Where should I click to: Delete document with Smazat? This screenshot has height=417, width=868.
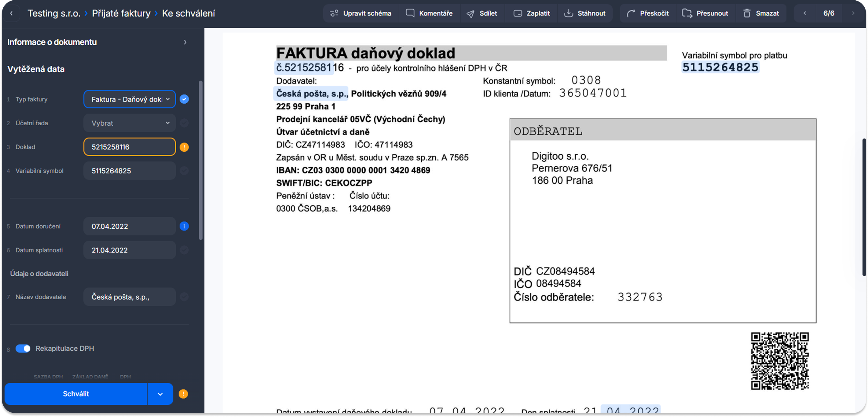(x=761, y=13)
